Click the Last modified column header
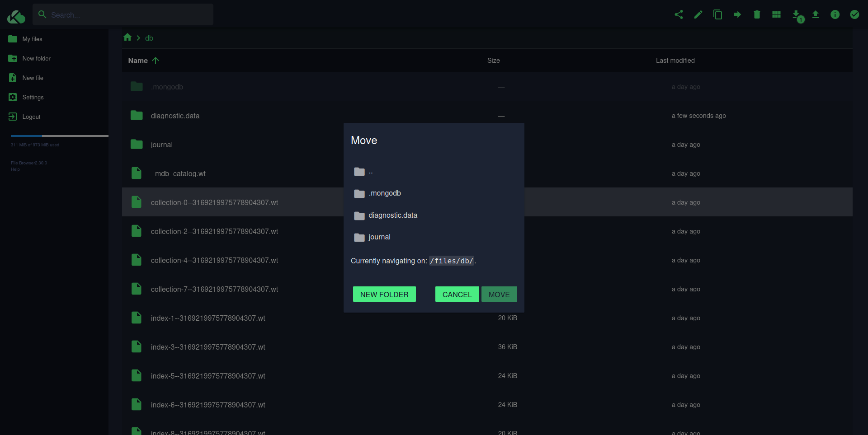Viewport: 868px width, 435px height. tap(675, 61)
